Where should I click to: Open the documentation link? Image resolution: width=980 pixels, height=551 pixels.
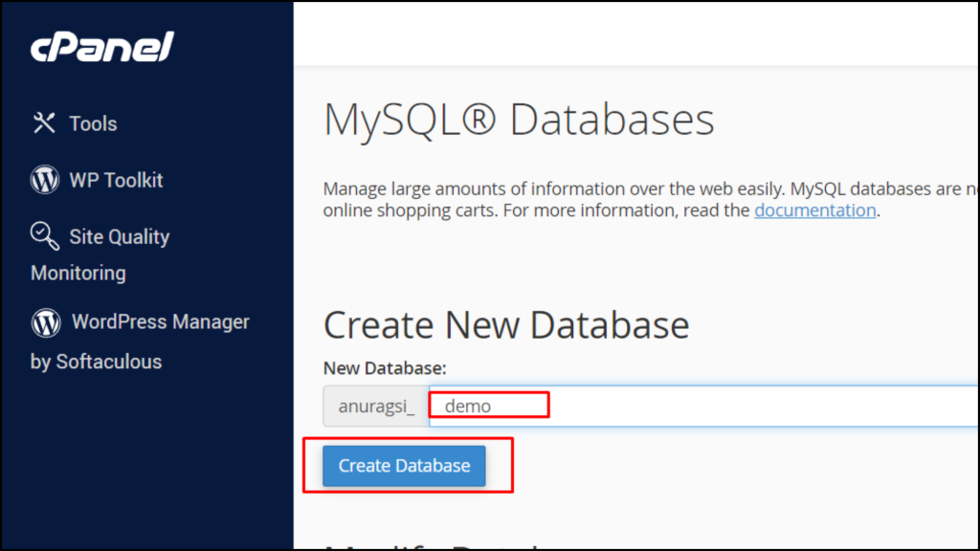click(814, 209)
